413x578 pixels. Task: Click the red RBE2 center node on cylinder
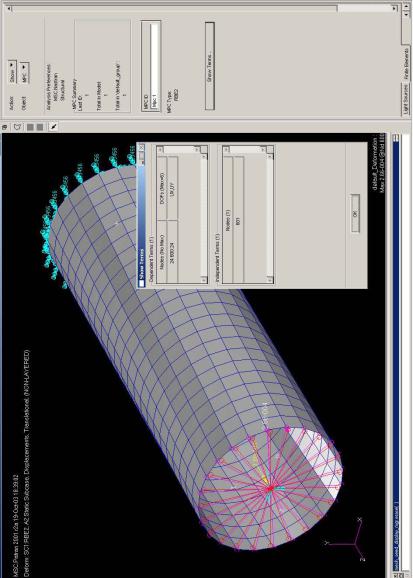pyautogui.click(x=270, y=488)
